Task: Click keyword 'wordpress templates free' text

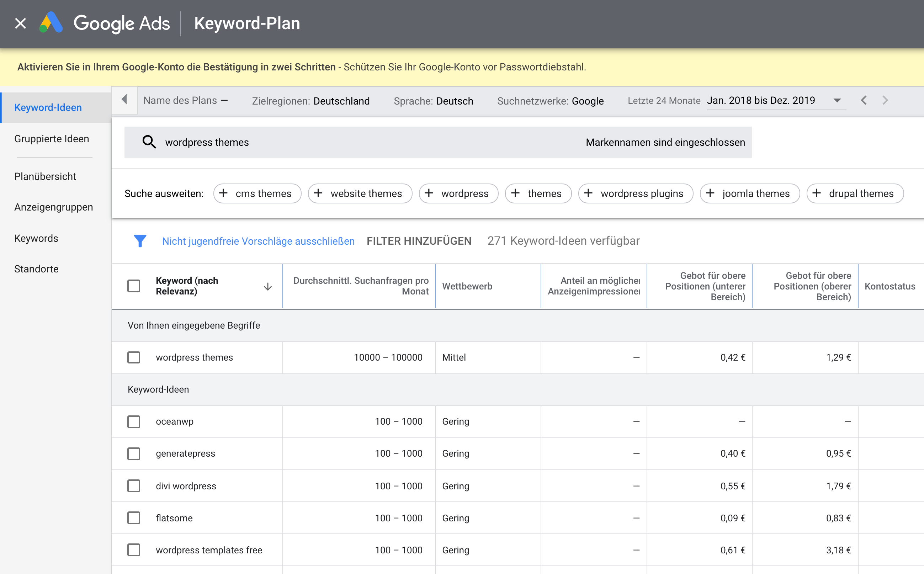Action: pos(209,550)
